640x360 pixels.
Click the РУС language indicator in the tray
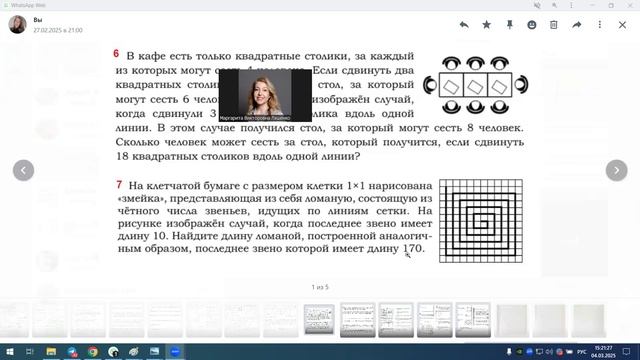click(x=582, y=351)
